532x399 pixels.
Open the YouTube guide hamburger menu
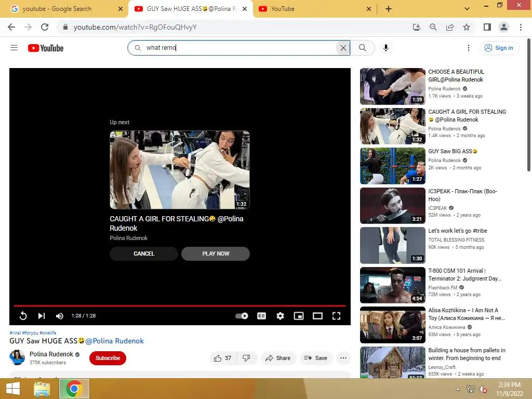(x=14, y=48)
